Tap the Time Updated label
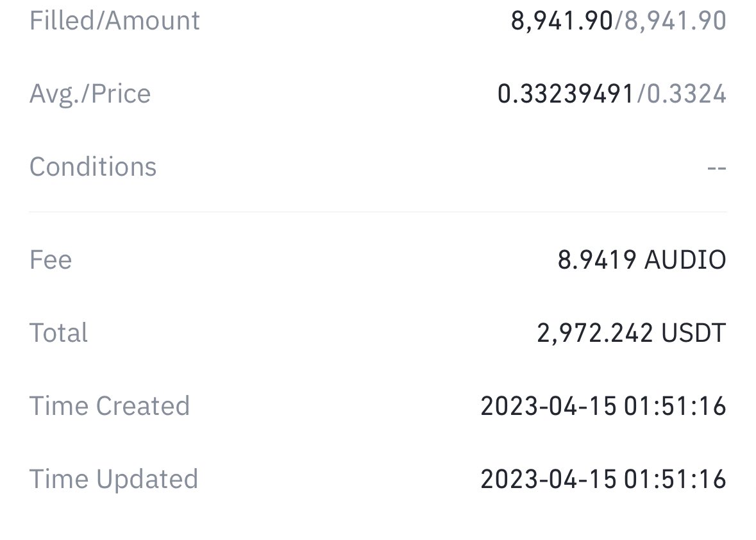756x540 pixels. point(113,480)
